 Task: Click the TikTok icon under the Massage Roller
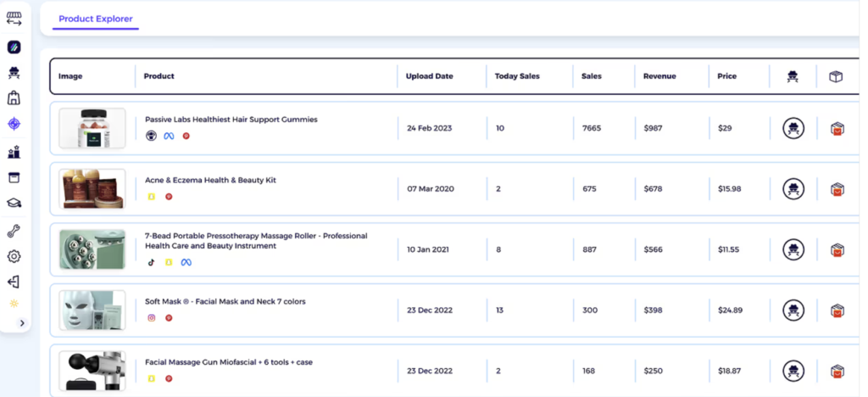(151, 262)
